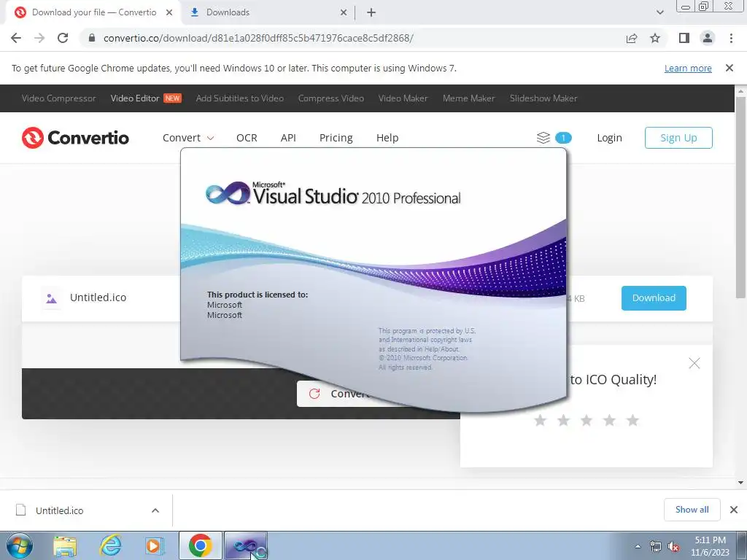Open the Help page
The height and width of the screenshot is (560, 747).
tap(387, 138)
